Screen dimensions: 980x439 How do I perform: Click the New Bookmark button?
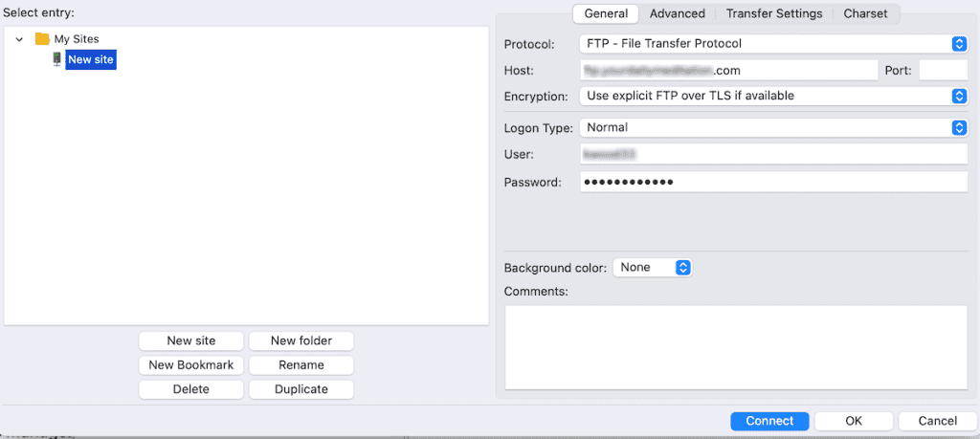click(191, 364)
